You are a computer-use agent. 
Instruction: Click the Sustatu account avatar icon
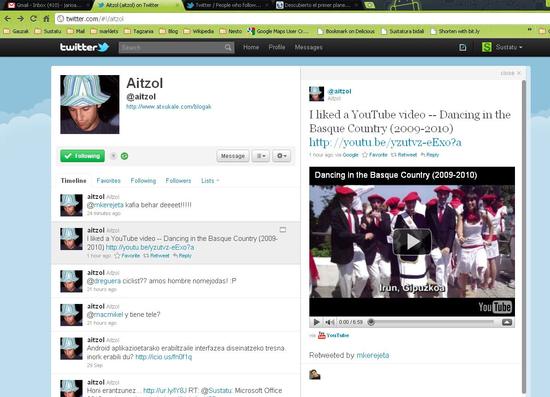pyautogui.click(x=487, y=47)
